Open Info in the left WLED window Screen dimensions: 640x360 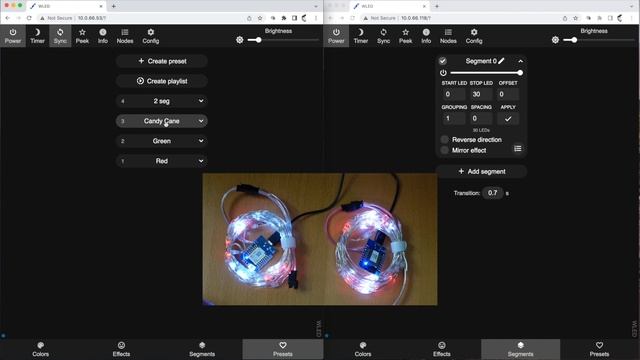103,36
